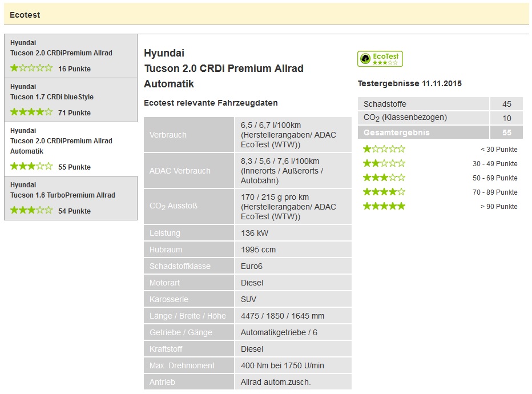Click the 'ADAC Verbrauch' row label
532x394 pixels.
pos(180,171)
